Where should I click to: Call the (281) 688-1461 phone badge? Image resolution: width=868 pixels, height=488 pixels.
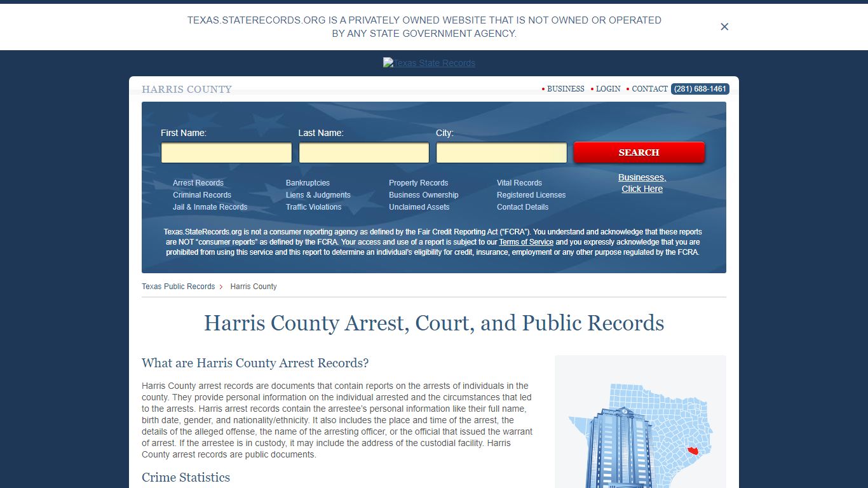click(700, 89)
